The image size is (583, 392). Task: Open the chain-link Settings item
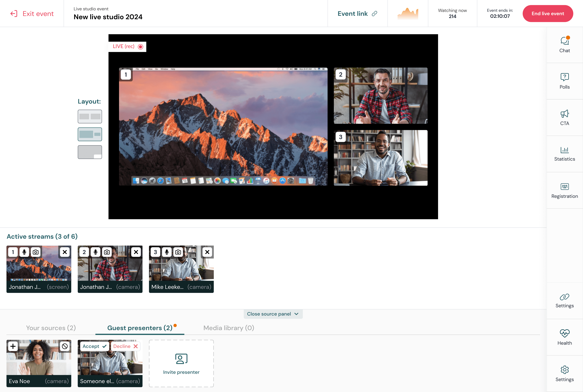[565, 301]
